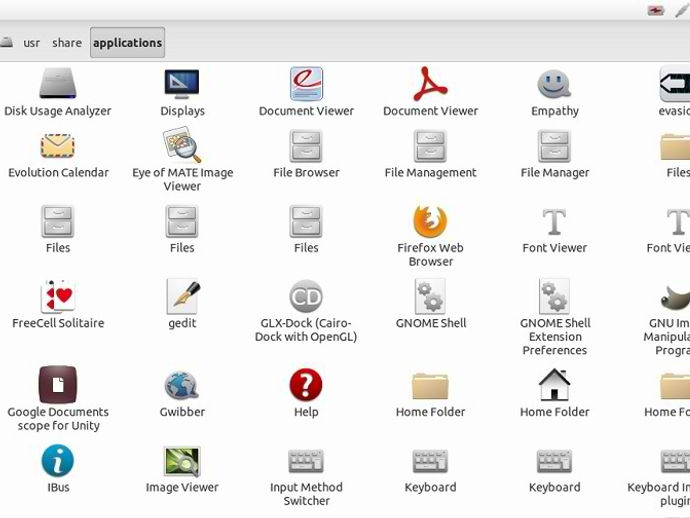Viewport: 690px width, 518px height.
Task: Open FreeCell Solitaire cards icon
Action: [x=58, y=296]
